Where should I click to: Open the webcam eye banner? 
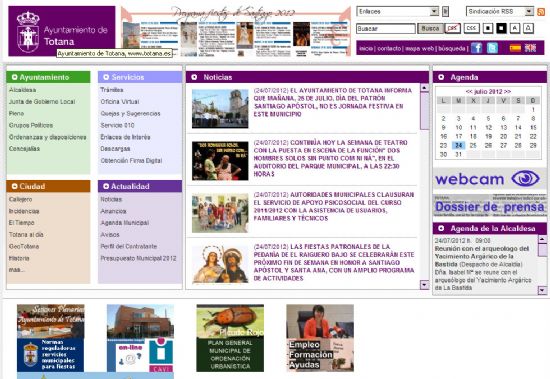click(490, 179)
